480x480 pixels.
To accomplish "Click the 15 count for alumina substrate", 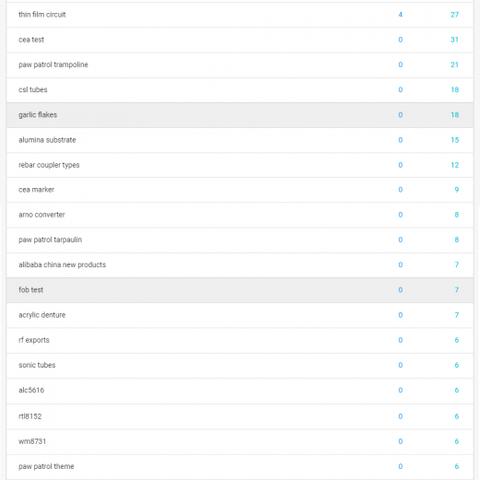I will (455, 140).
